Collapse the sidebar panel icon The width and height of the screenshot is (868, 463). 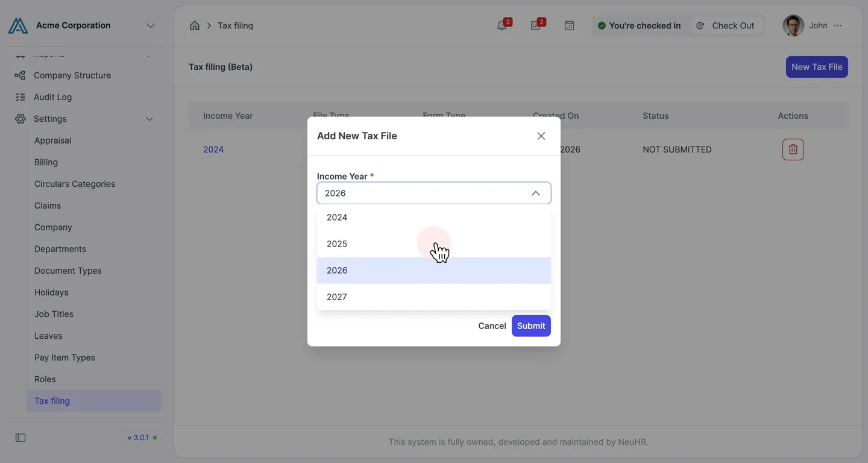pyautogui.click(x=20, y=438)
